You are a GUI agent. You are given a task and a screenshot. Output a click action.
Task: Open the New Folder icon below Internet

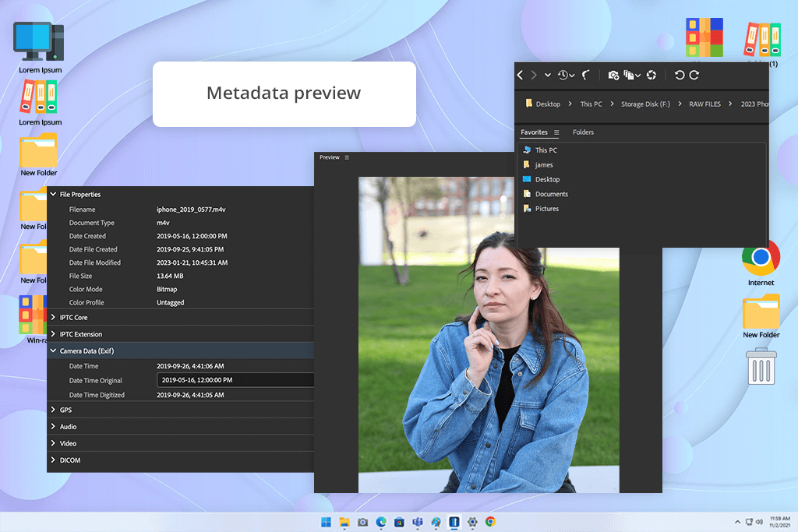[x=761, y=316]
